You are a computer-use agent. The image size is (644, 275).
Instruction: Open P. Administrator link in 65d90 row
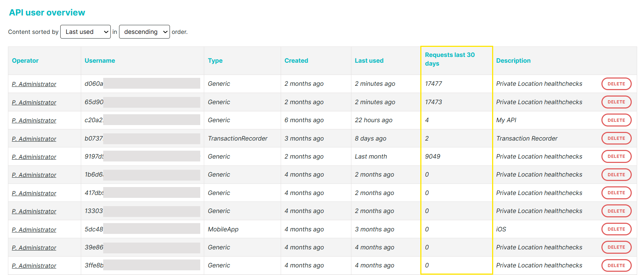pyautogui.click(x=34, y=102)
